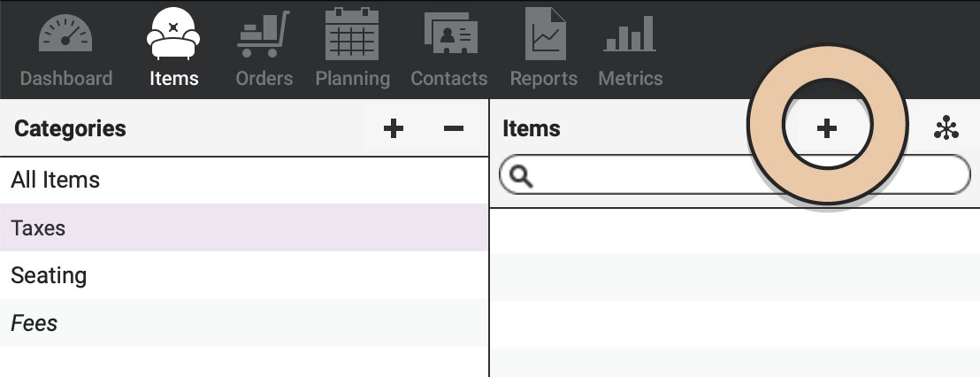Open the Contacts card icon

coord(450,33)
